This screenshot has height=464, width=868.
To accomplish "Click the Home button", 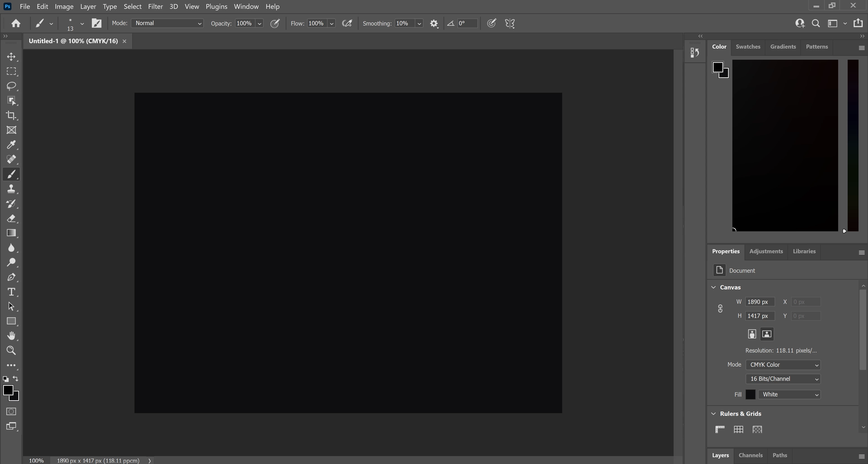I will pyautogui.click(x=16, y=23).
